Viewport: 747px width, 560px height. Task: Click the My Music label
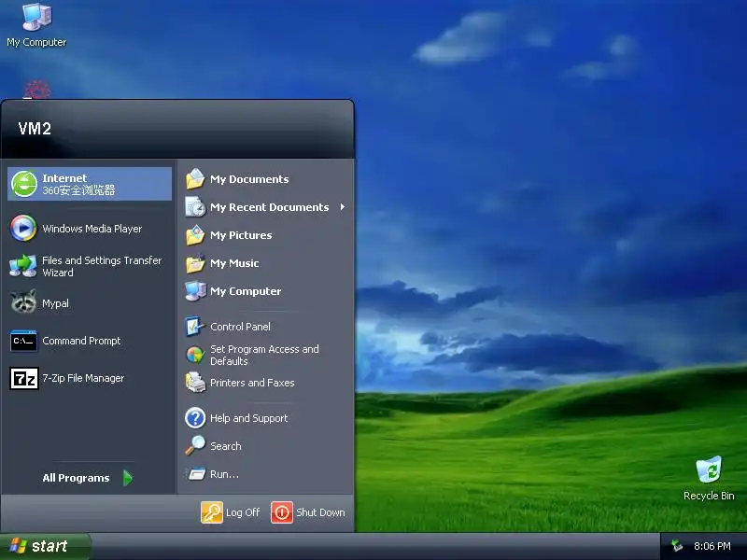tap(234, 263)
